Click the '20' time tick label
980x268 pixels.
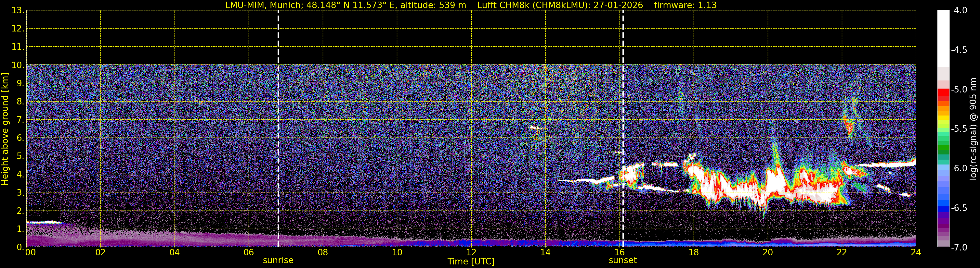point(768,252)
